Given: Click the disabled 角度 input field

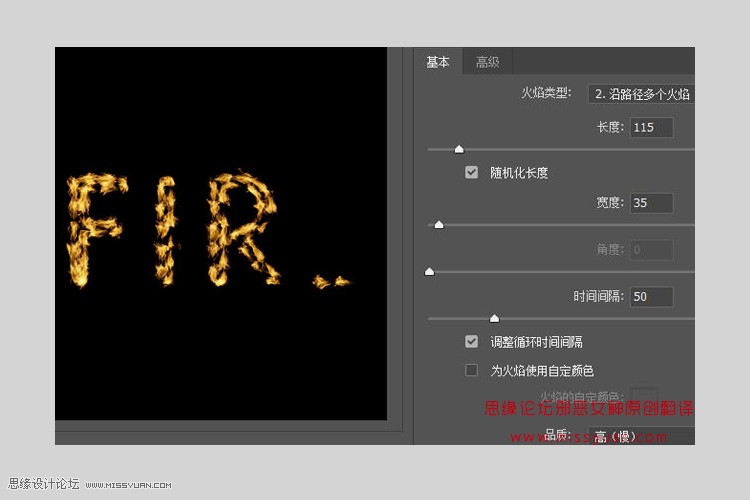Looking at the screenshot, I should coord(651,250).
